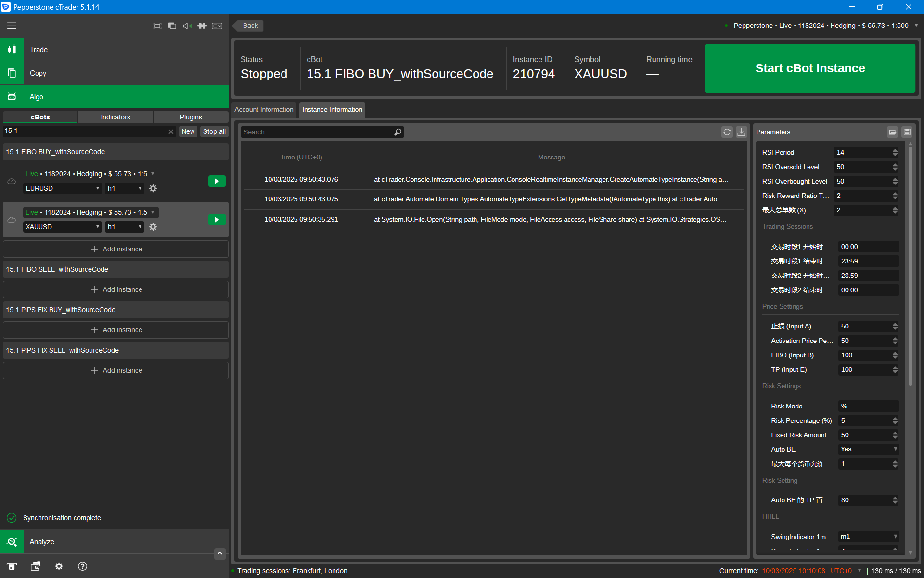This screenshot has height=578, width=924.
Task: Download the instance log
Action: [741, 132]
